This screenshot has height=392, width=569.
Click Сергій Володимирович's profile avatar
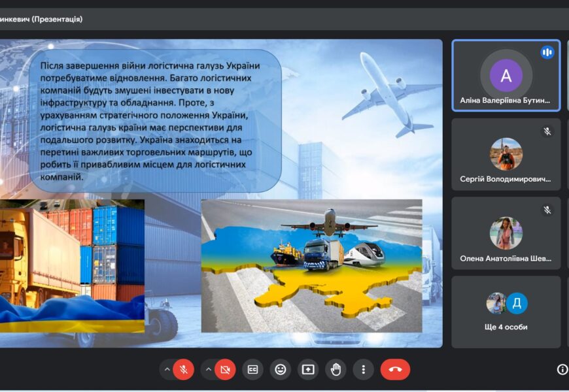coord(506,154)
